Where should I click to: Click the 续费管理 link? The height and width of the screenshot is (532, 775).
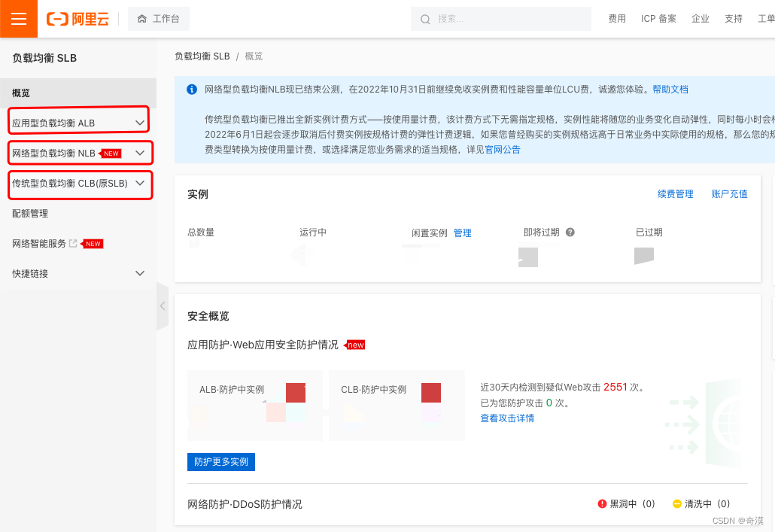pyautogui.click(x=675, y=194)
